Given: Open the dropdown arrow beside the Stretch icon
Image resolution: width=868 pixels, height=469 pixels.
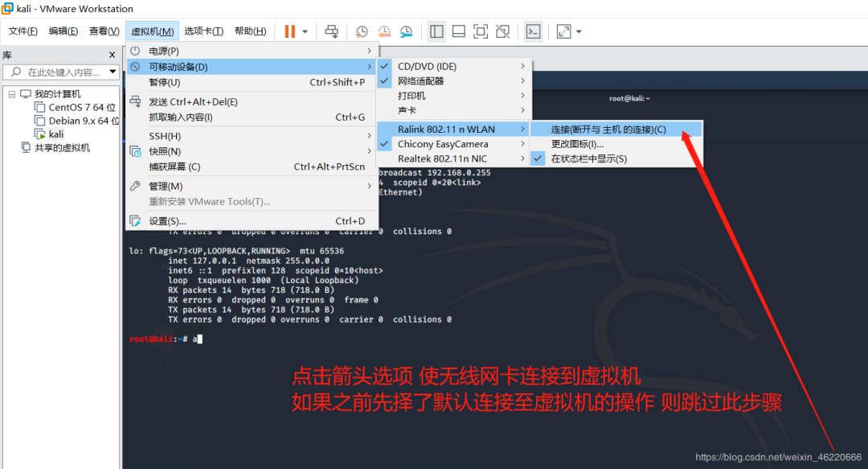Looking at the screenshot, I should pos(579,31).
